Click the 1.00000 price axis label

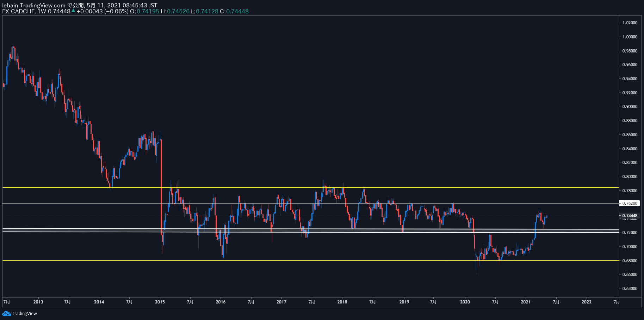coord(630,37)
